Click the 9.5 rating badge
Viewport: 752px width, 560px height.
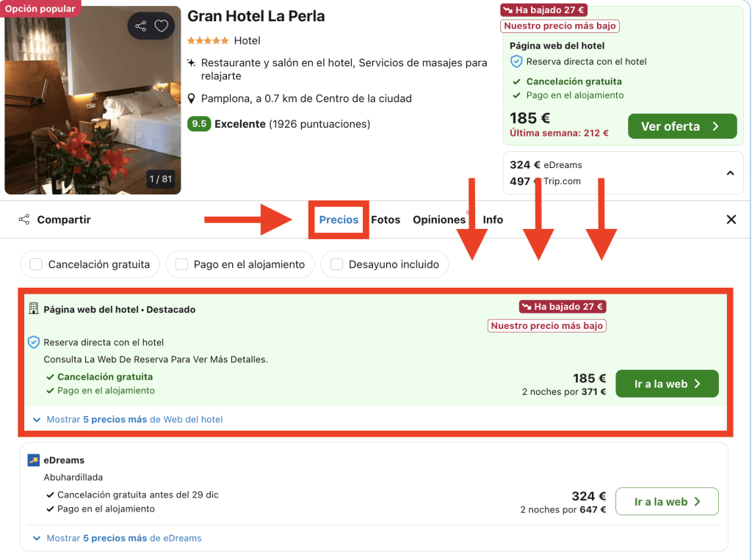pyautogui.click(x=198, y=124)
